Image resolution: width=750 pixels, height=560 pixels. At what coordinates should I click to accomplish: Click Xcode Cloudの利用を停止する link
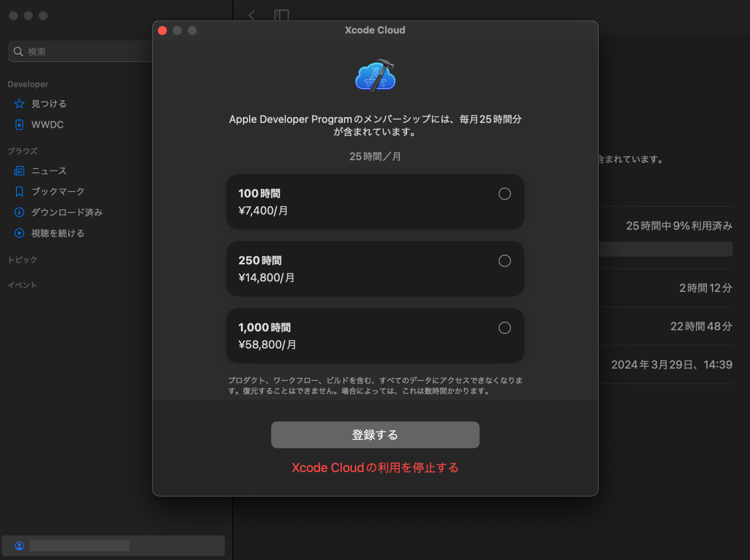click(x=375, y=468)
